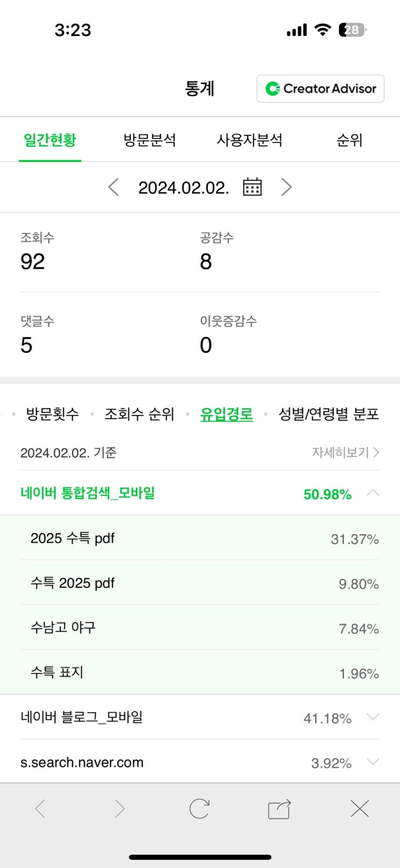Open Creator Advisor
The height and width of the screenshot is (868, 400).
(x=320, y=88)
